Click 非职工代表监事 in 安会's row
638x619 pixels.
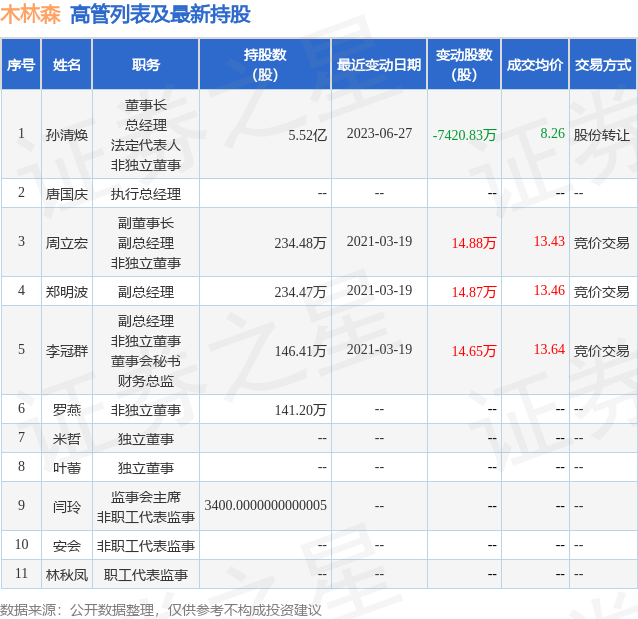point(146,546)
